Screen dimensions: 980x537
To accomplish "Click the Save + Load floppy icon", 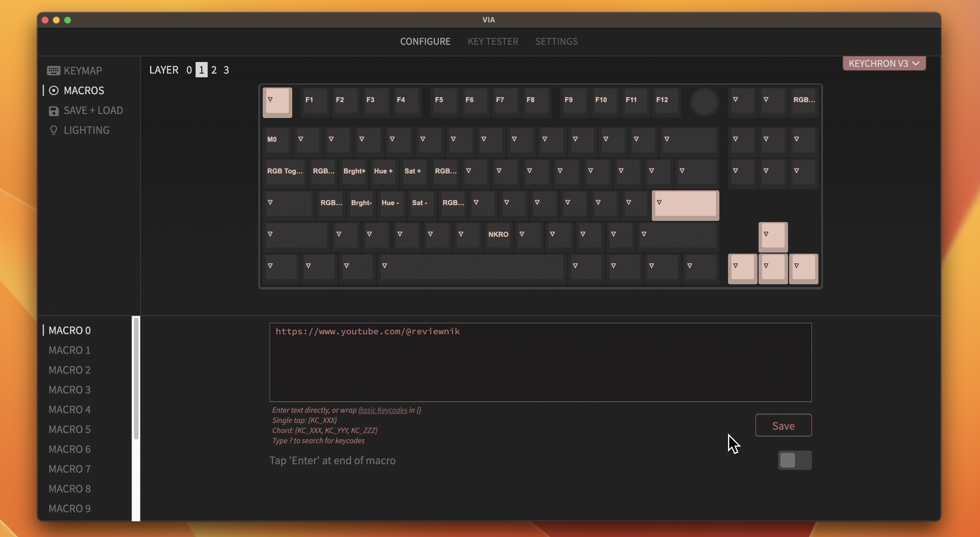I will pos(53,111).
